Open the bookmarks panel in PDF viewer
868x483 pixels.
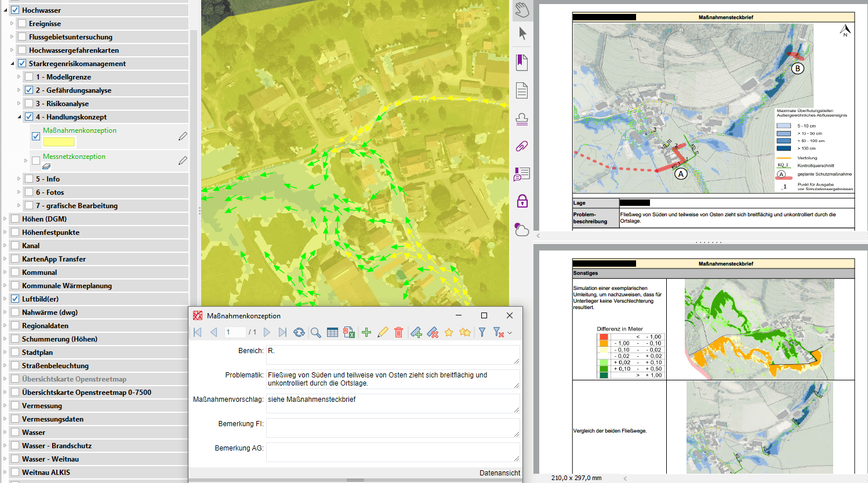coord(522,62)
